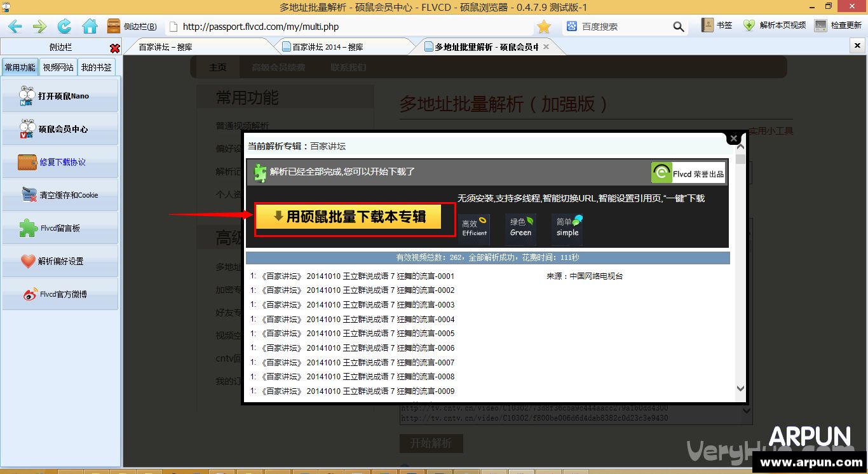
Task: Switch to 视频网站 sidebar tab
Action: (x=58, y=67)
